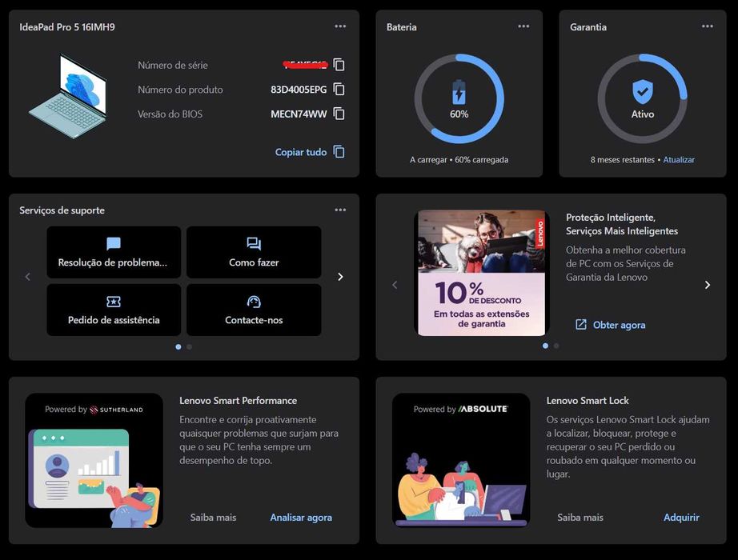Click the Smart Lock Absolute illustration
The width and height of the screenshot is (738, 560).
coord(461,461)
